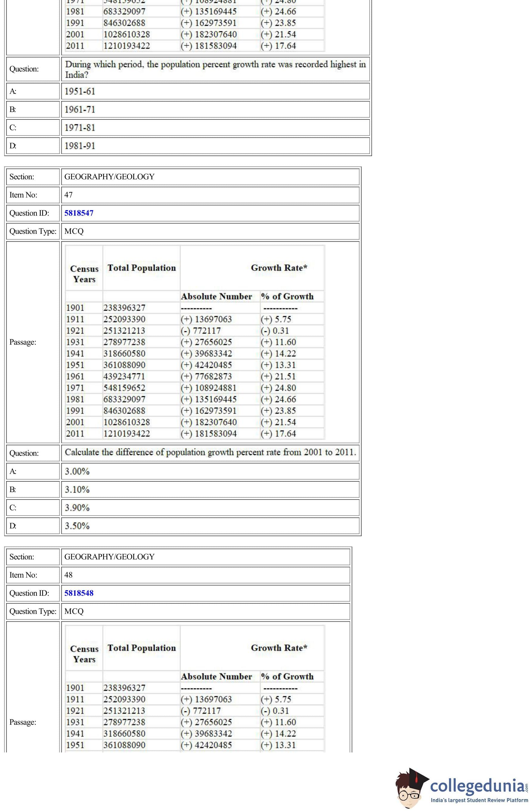Open Question ID 5818547 link
The image size is (532, 812).
pyautogui.click(x=79, y=213)
